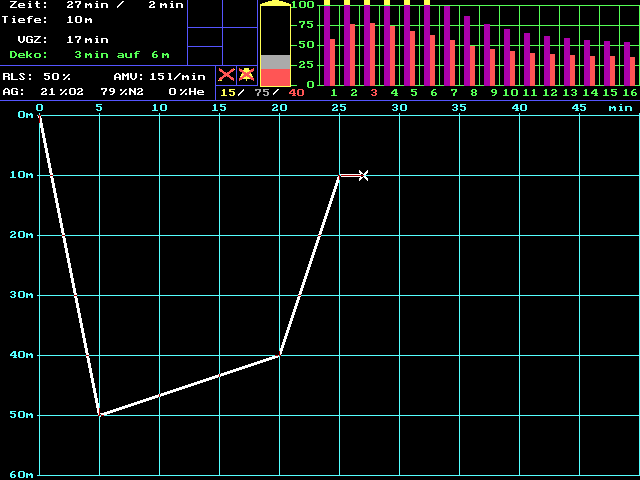Click the RLS 50% value

(57, 76)
